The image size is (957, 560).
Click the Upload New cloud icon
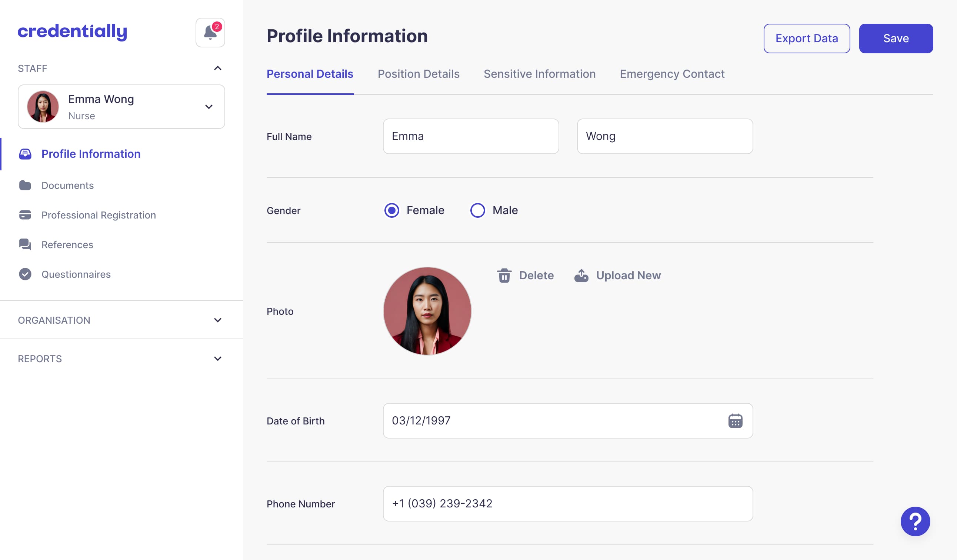tap(581, 276)
